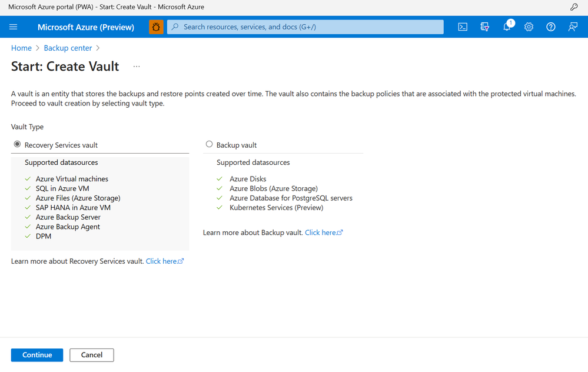Open Recovery Services vault Click here link
Image resolution: width=588 pixels, height=372 pixels.
(165, 261)
